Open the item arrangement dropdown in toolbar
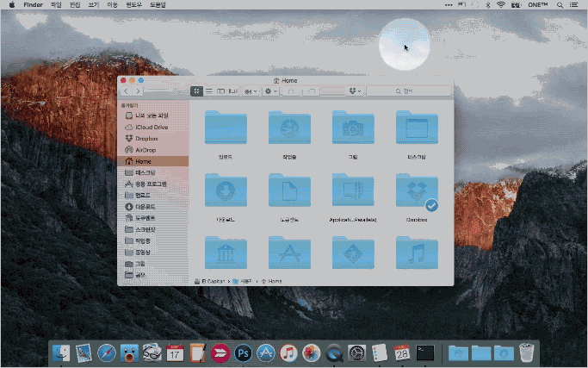588x368 pixels. pos(251,91)
